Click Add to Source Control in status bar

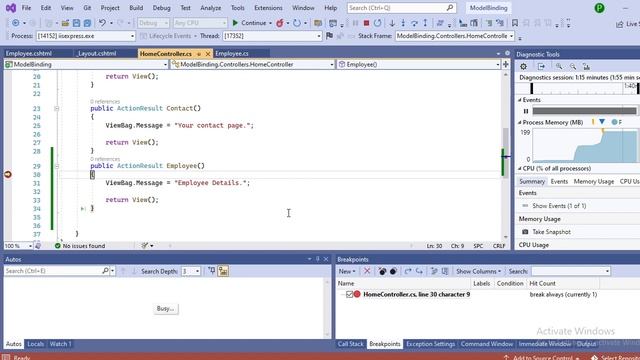point(543,358)
